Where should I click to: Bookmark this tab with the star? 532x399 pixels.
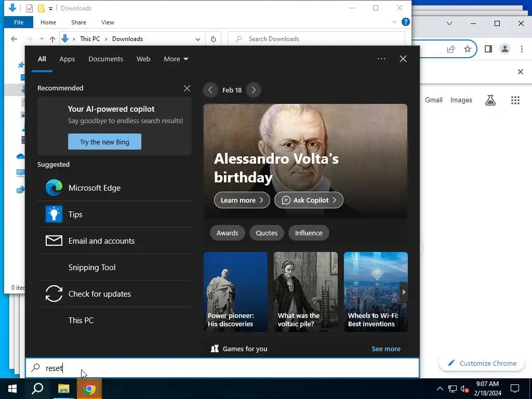click(468, 49)
